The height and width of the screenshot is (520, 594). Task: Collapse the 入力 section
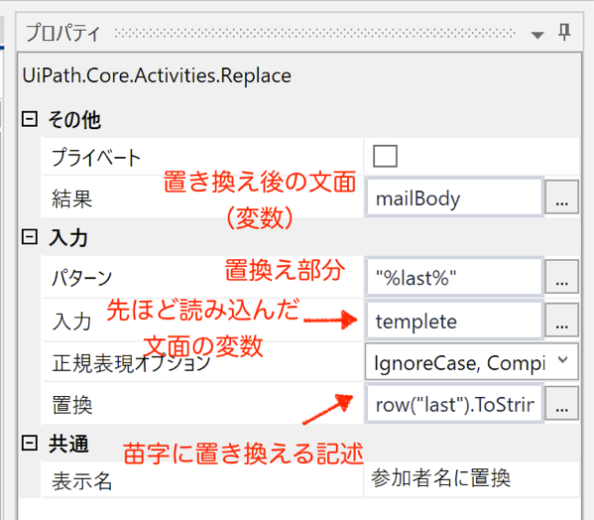point(30,237)
